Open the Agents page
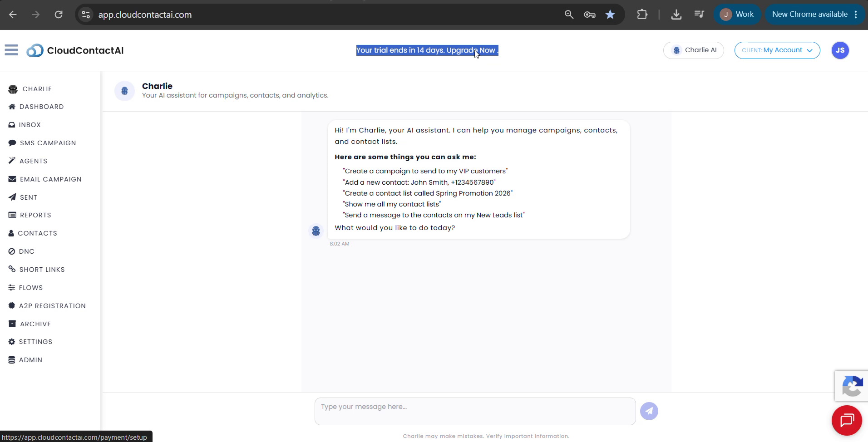868x442 pixels. (28, 161)
